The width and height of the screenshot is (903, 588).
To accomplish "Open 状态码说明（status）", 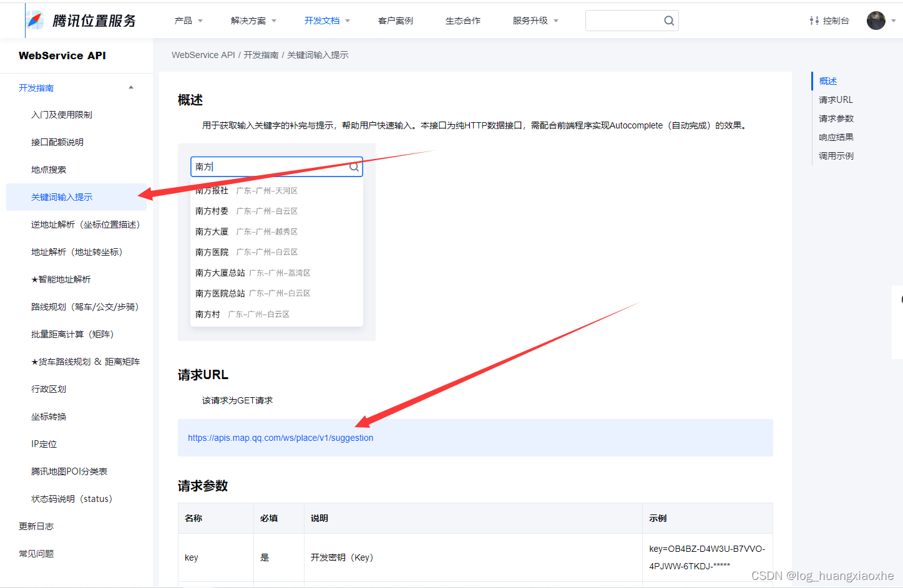I will (x=72, y=499).
